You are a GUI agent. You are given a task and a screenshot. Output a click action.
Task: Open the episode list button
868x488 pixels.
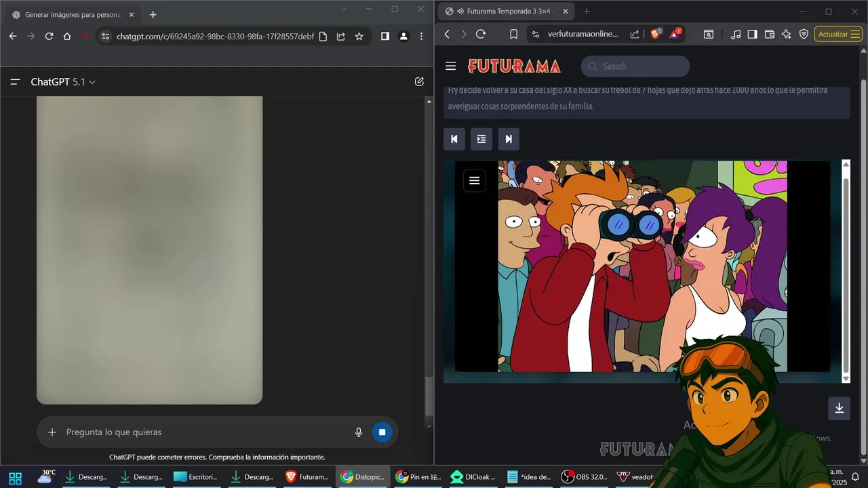click(x=481, y=139)
